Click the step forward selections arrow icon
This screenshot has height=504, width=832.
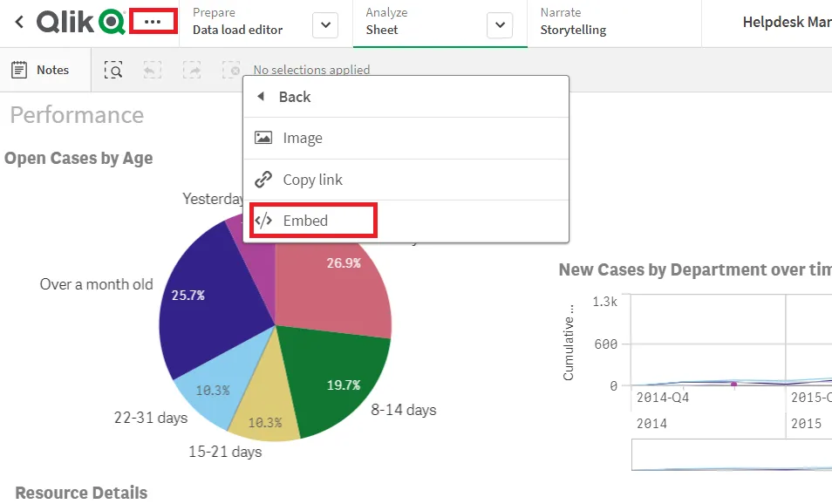(x=191, y=70)
